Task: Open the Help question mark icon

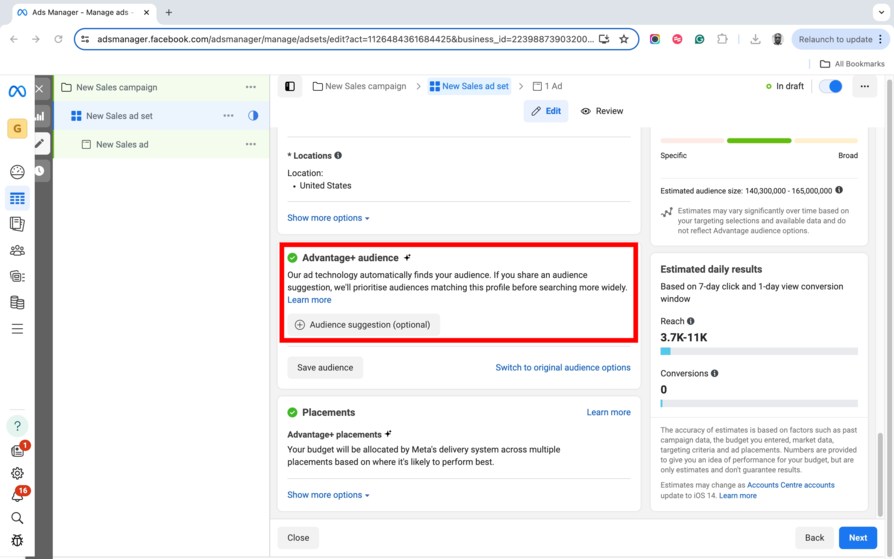Action: point(17,426)
